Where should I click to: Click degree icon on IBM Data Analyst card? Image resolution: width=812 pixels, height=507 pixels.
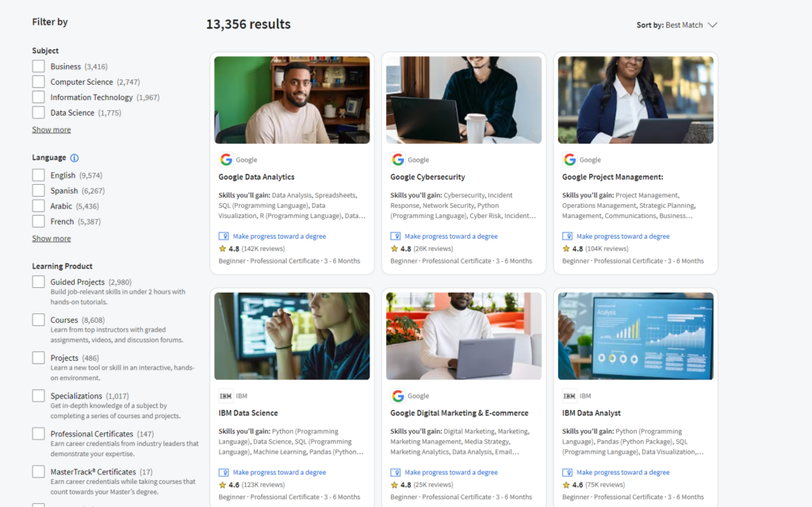tap(568, 473)
